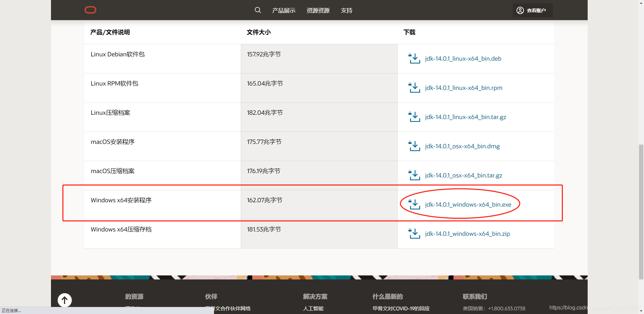Image resolution: width=644 pixels, height=314 pixels.
Task: Click download icon for windows-x64_bin.exe
Action: pyautogui.click(x=414, y=204)
